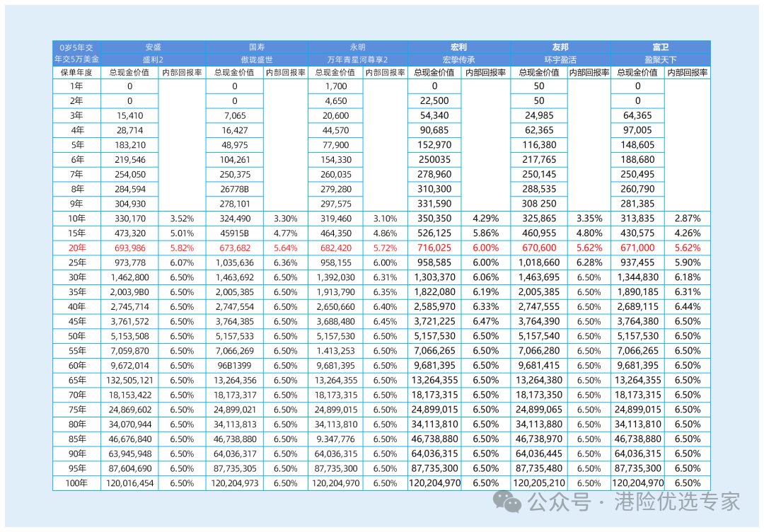Viewport: 764px width, 532px height.
Task: Click the value 87,604,690 in 95年 row
Action: coord(130,468)
